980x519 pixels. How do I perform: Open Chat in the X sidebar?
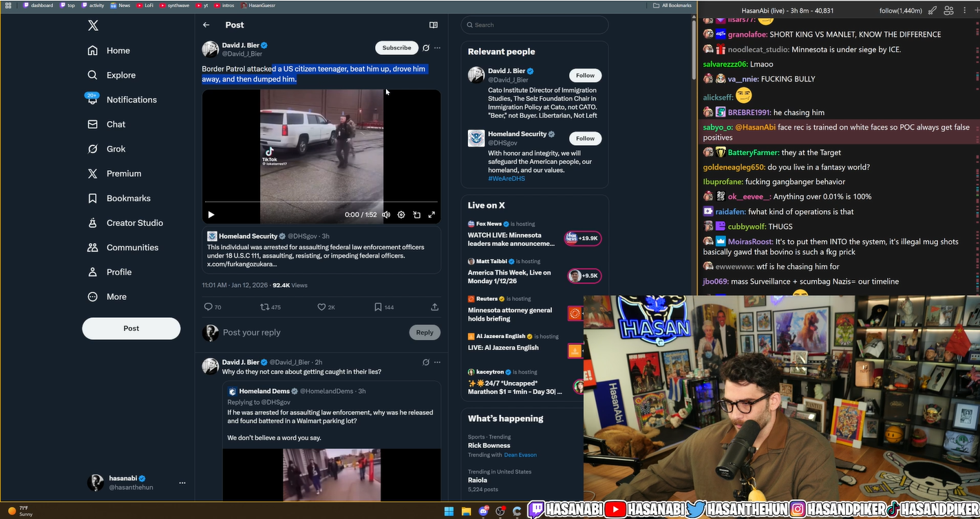[106, 125]
